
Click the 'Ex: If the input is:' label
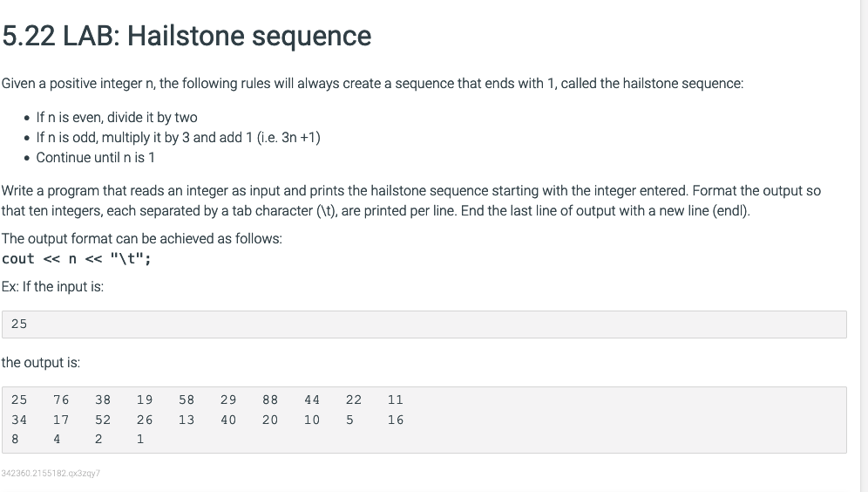[52, 286]
